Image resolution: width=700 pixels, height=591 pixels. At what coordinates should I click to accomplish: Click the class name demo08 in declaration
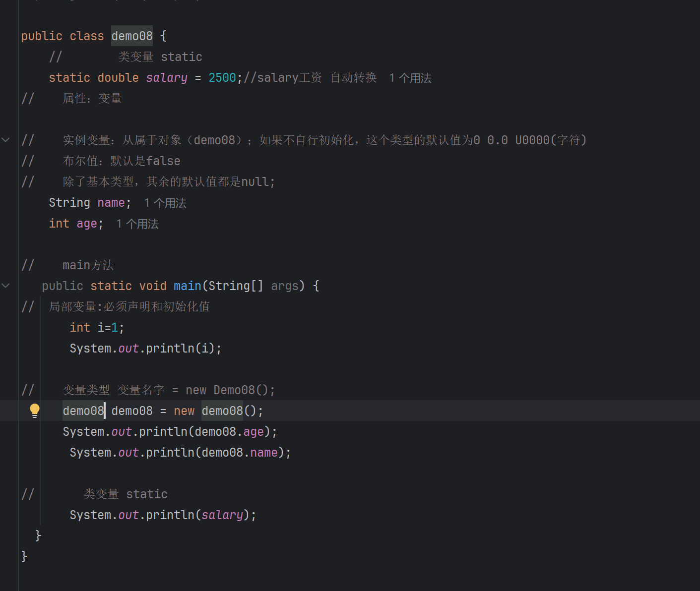tap(132, 36)
